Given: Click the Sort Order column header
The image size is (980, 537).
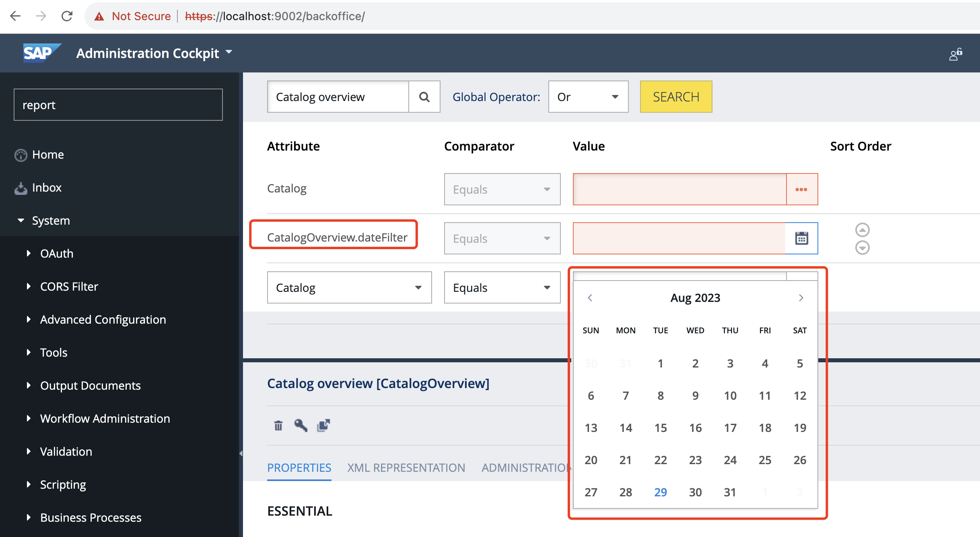Looking at the screenshot, I should pyautogui.click(x=861, y=146).
